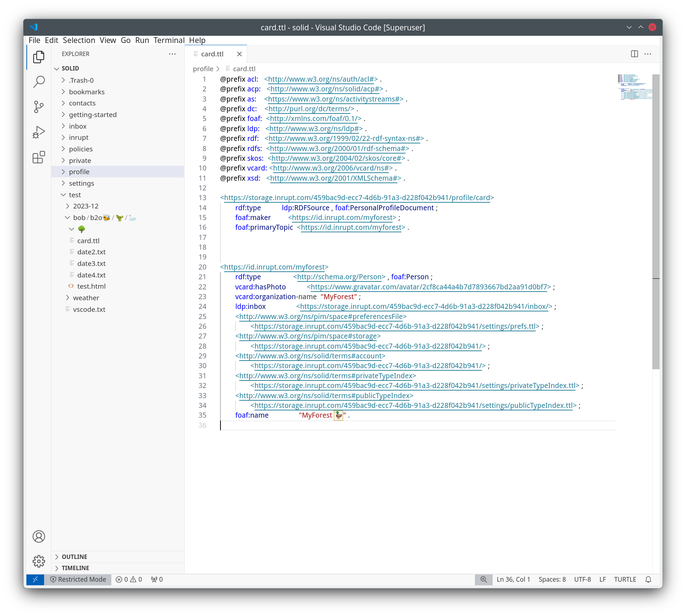This screenshot has height=616, width=686.
Task: Expand the weather folder
Action: click(x=118, y=298)
